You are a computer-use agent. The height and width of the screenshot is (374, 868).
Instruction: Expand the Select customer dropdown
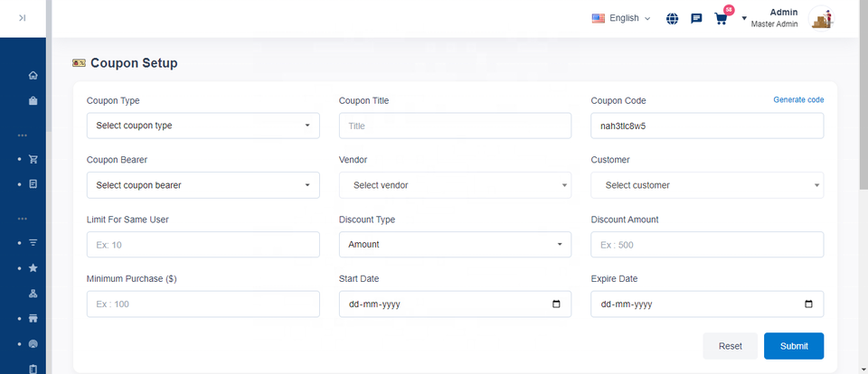coord(707,185)
